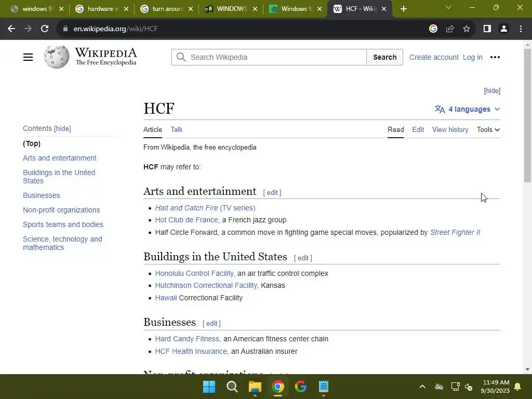Image resolution: width=532 pixels, height=399 pixels.
Task: Click the Google icon in address bar
Action: coord(433,29)
